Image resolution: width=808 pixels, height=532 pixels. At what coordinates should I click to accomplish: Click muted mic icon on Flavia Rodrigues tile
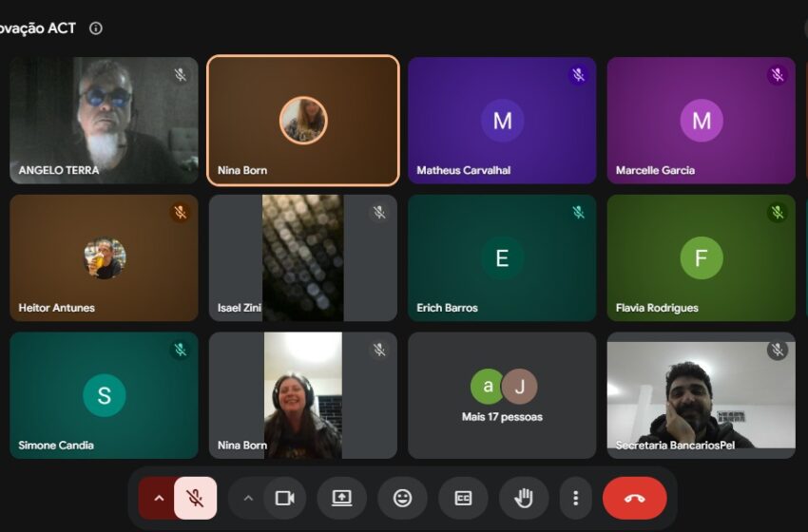click(x=778, y=212)
